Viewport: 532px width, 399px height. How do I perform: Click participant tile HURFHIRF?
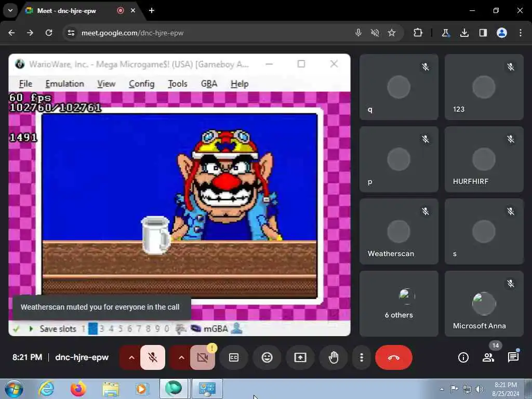484,159
